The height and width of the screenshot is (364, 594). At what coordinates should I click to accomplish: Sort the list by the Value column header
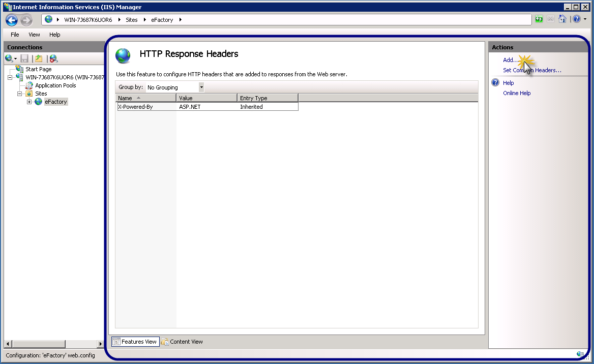pos(207,98)
